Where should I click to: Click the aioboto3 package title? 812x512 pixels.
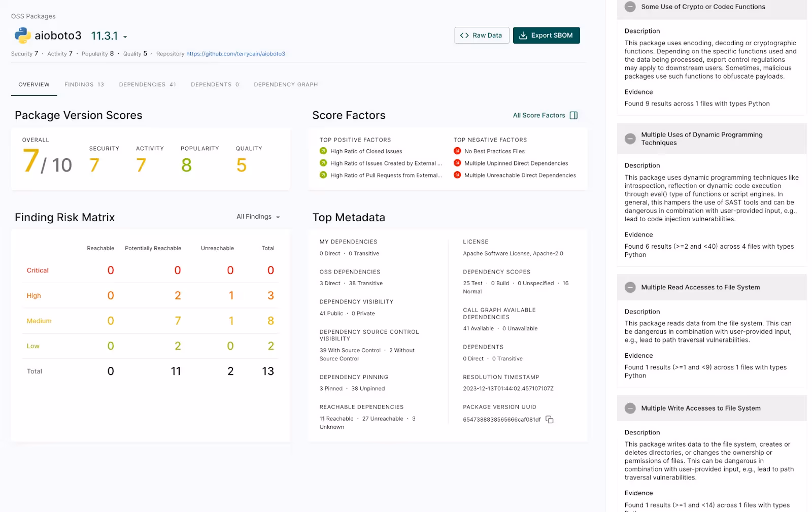tap(58, 36)
